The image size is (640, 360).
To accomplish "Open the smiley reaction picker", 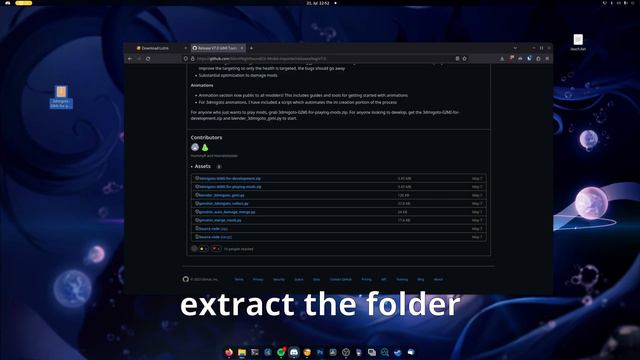I will pyautogui.click(x=194, y=249).
